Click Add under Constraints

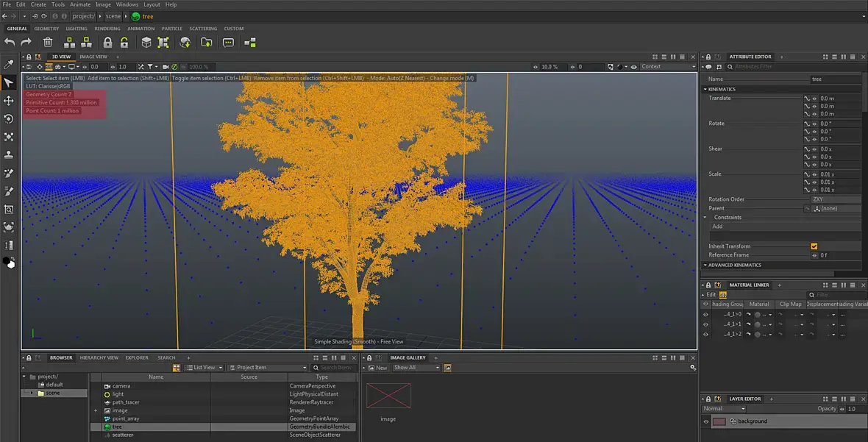[x=717, y=227]
